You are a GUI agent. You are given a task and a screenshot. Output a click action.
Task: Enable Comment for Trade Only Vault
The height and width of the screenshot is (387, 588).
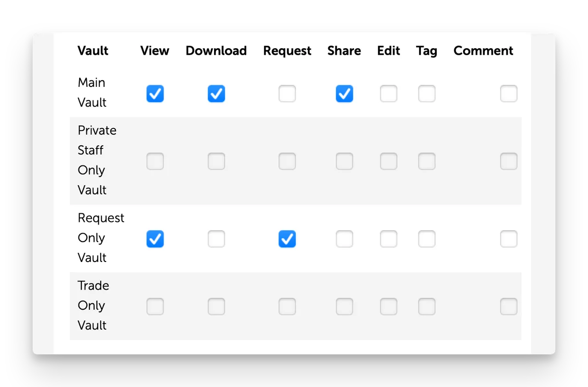click(x=509, y=307)
